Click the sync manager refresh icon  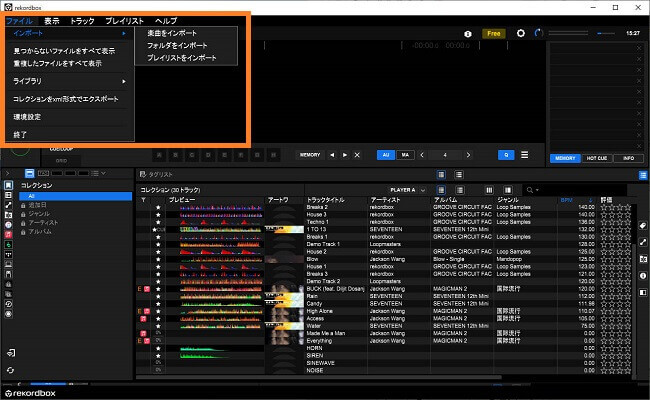10,370
